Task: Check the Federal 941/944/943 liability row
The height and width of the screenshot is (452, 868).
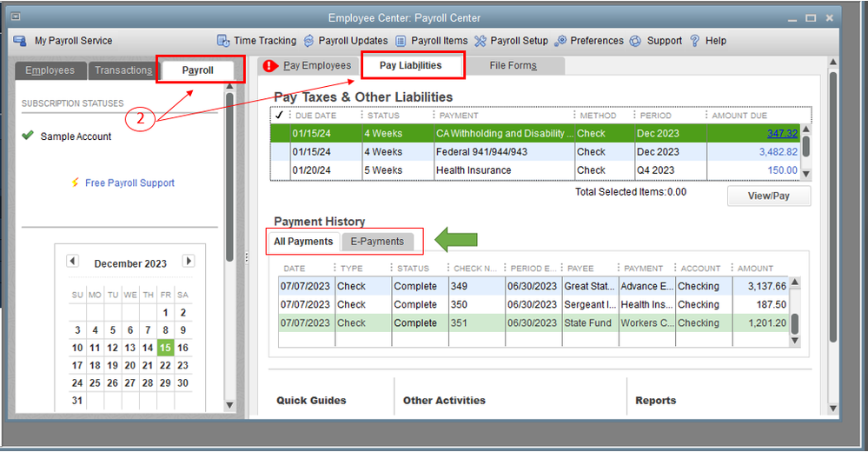Action: 280,152
